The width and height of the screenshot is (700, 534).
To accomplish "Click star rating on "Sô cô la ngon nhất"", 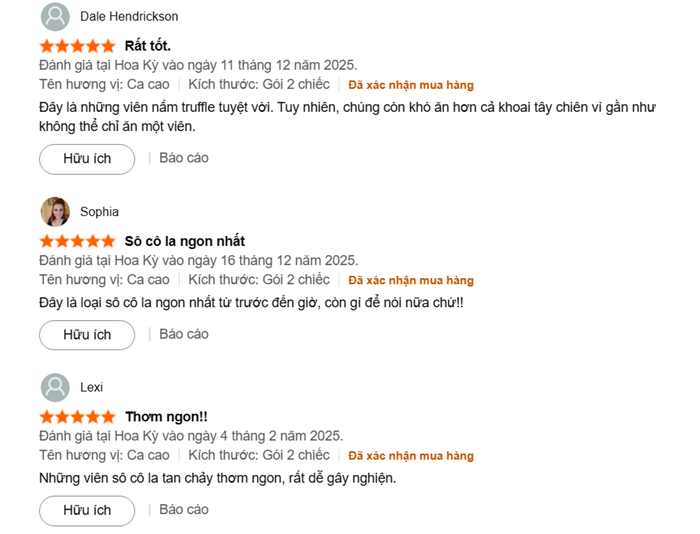I will tap(77, 241).
